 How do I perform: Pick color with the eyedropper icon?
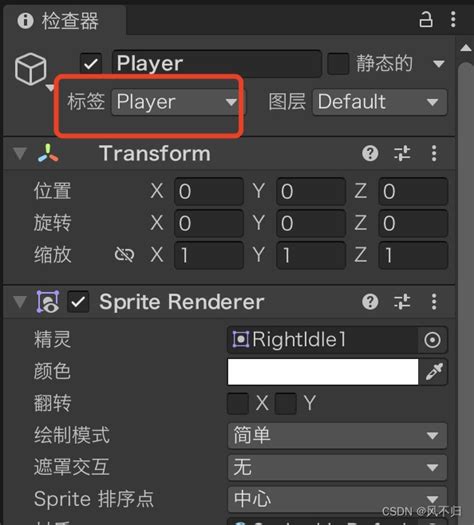[x=434, y=372]
